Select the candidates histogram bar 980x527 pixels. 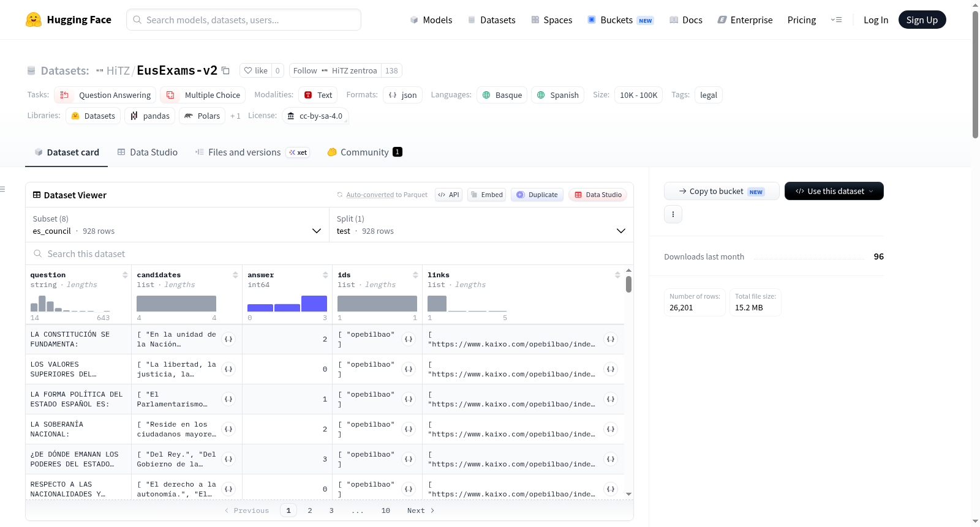click(176, 304)
